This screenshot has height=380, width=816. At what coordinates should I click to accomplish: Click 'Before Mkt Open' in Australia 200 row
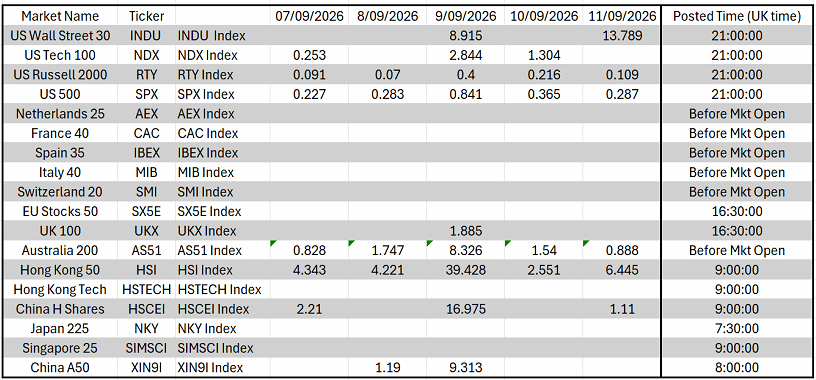tap(736, 250)
